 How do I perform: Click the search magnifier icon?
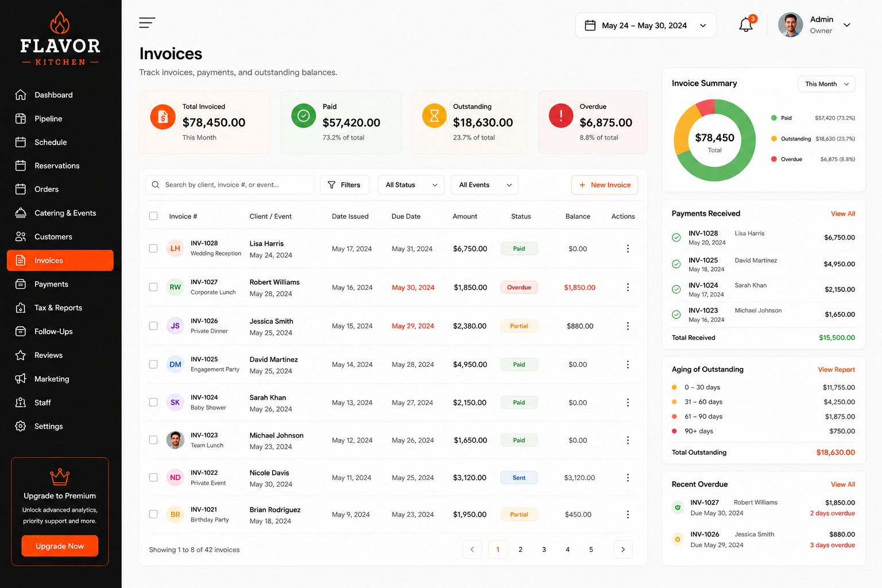(156, 185)
